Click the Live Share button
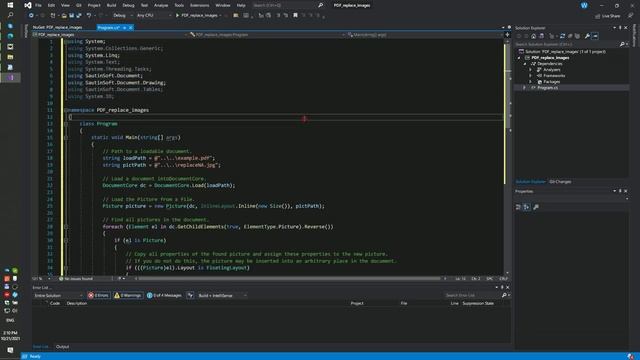Viewport: 640px width, 360px height. pos(607,16)
